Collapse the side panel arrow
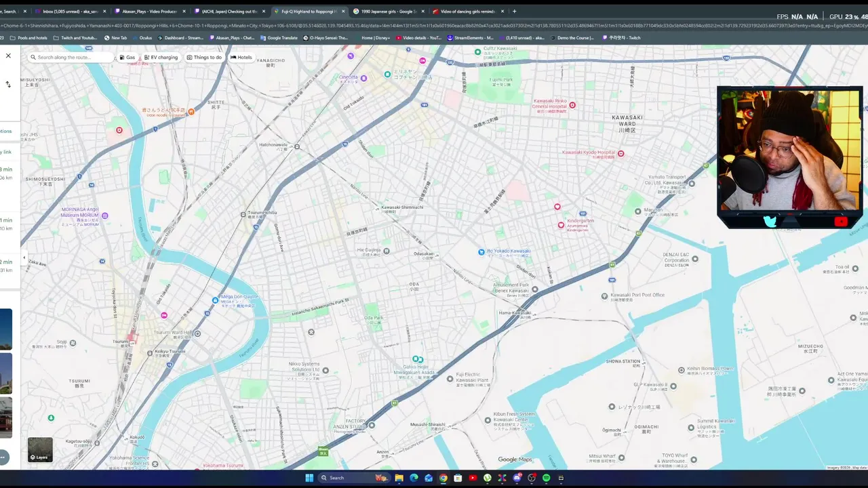 (24, 258)
